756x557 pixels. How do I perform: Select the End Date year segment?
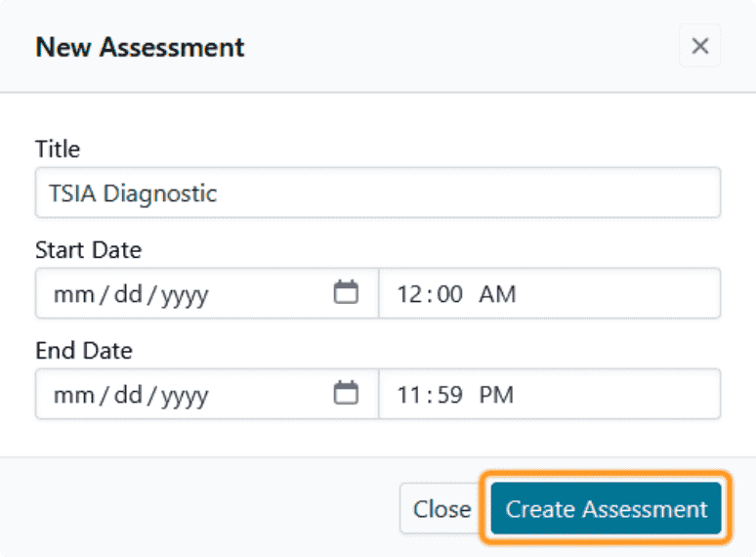coord(185,395)
